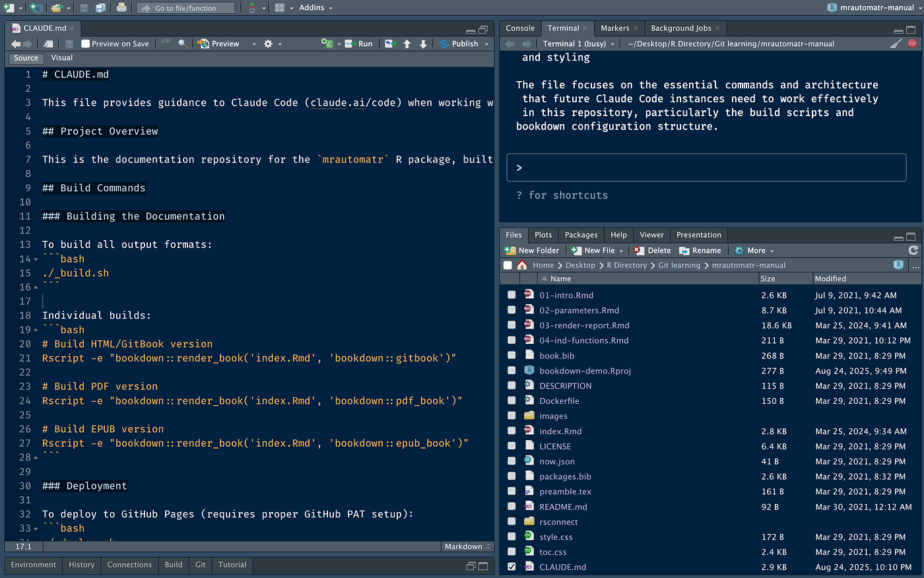The image size is (924, 578).
Task: Enable Preview on Save checkbox
Action: click(x=86, y=44)
